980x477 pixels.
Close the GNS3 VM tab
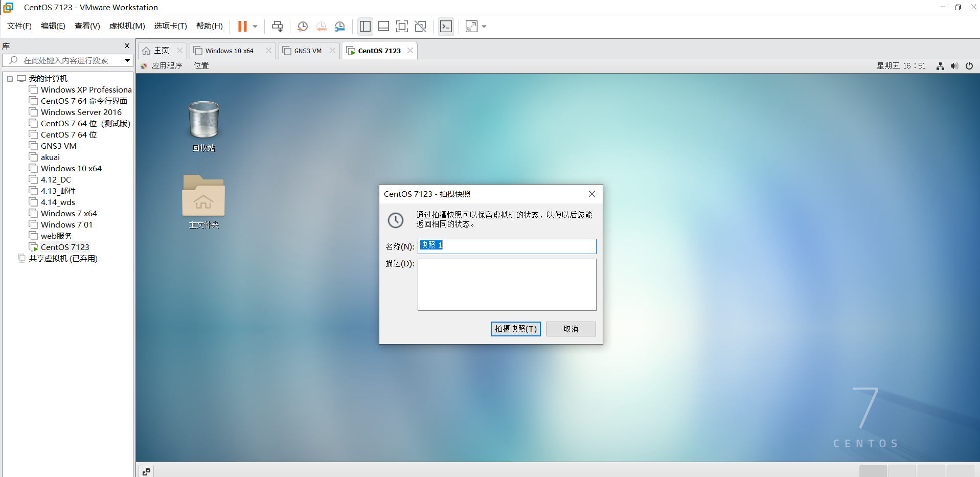point(333,50)
